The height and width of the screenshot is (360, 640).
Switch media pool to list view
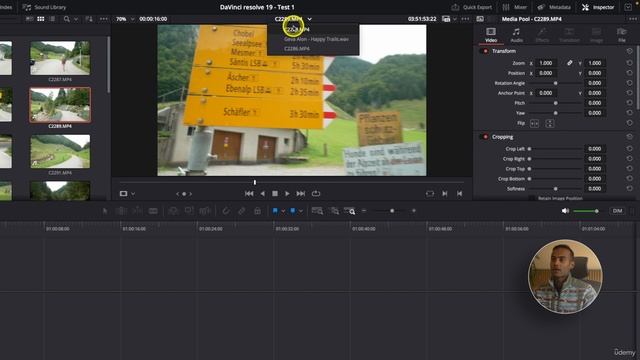pos(52,19)
